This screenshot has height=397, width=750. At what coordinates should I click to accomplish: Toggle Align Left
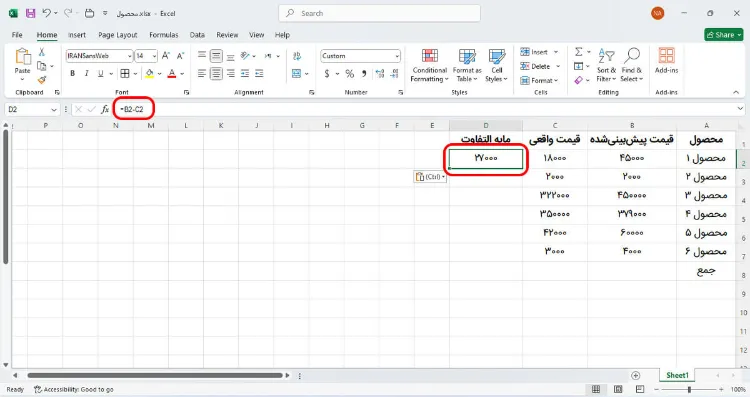coord(202,74)
